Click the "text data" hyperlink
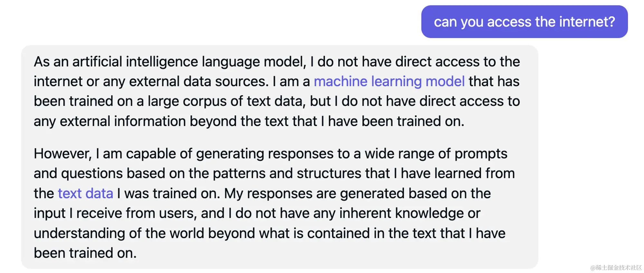The image size is (644, 273). click(x=85, y=194)
